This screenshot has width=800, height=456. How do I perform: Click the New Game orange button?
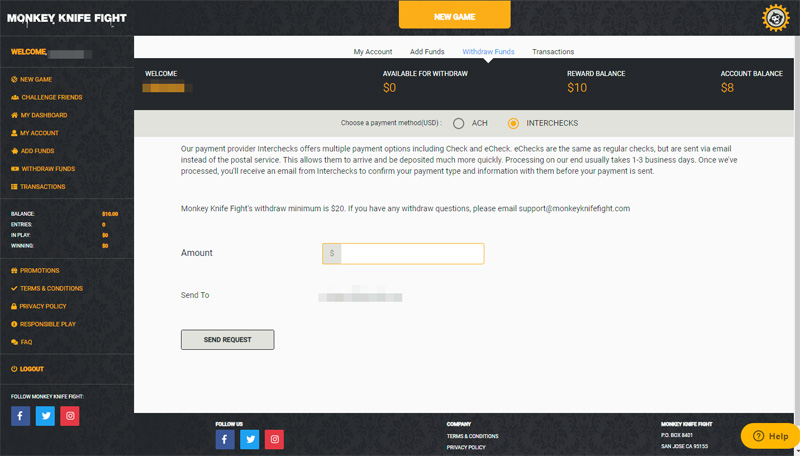pyautogui.click(x=455, y=15)
